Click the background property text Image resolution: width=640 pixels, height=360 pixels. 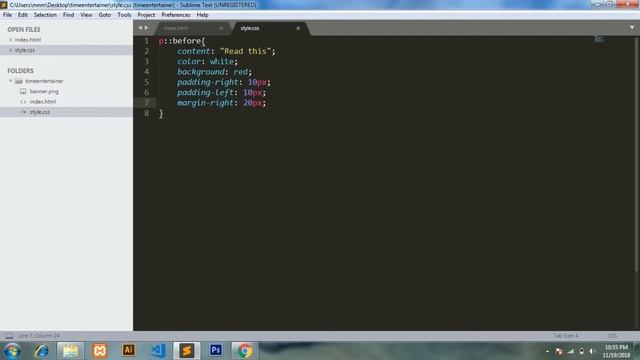201,72
